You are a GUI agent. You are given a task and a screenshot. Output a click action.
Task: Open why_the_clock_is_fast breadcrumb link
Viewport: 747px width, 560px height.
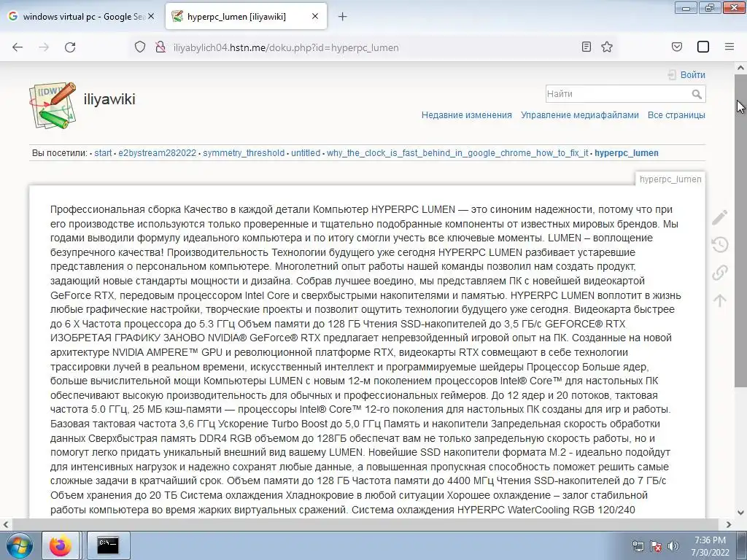[x=457, y=153]
